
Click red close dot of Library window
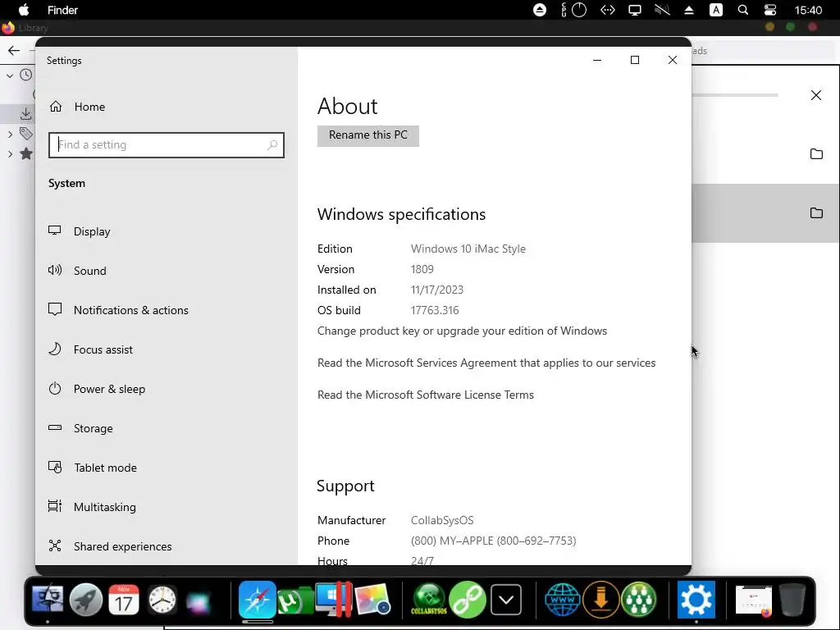coord(813,27)
